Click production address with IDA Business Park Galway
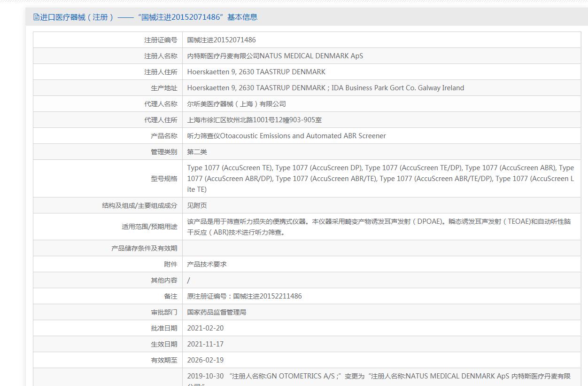 325,88
